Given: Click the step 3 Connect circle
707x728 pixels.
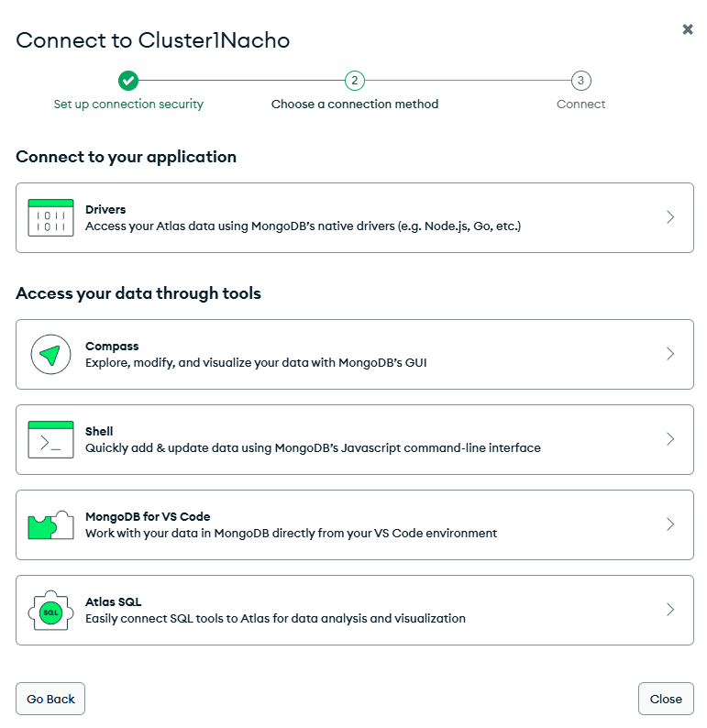Looking at the screenshot, I should point(580,81).
